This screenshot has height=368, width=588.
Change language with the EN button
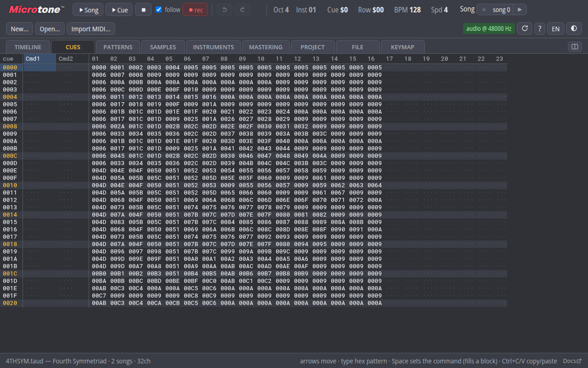[x=555, y=29]
